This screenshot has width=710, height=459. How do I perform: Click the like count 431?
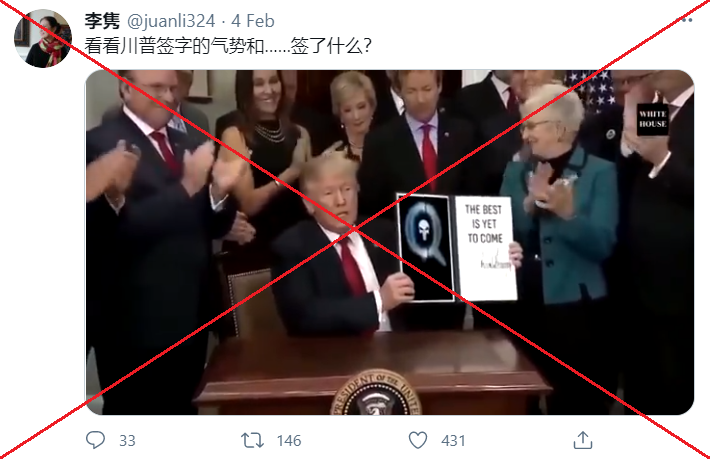[453, 440]
